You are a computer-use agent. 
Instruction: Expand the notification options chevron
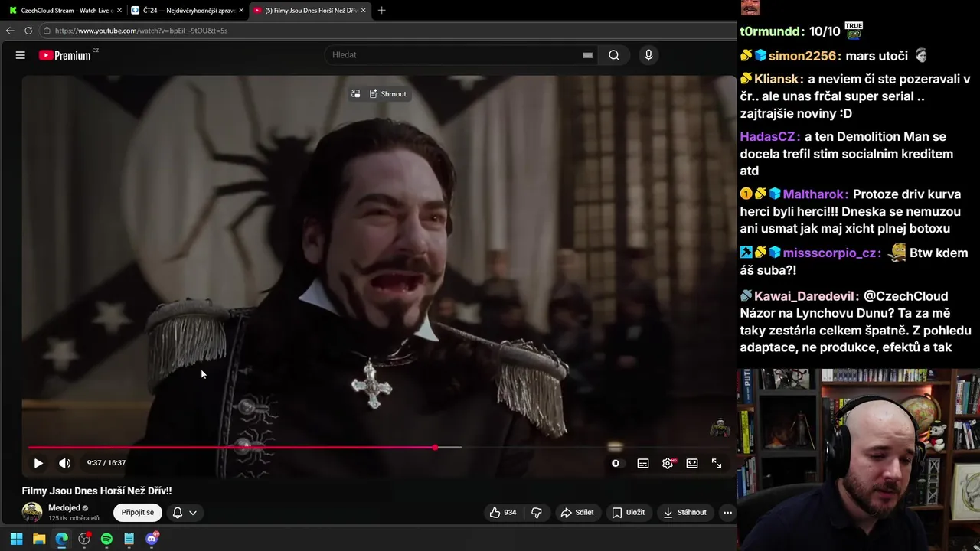pos(193,513)
